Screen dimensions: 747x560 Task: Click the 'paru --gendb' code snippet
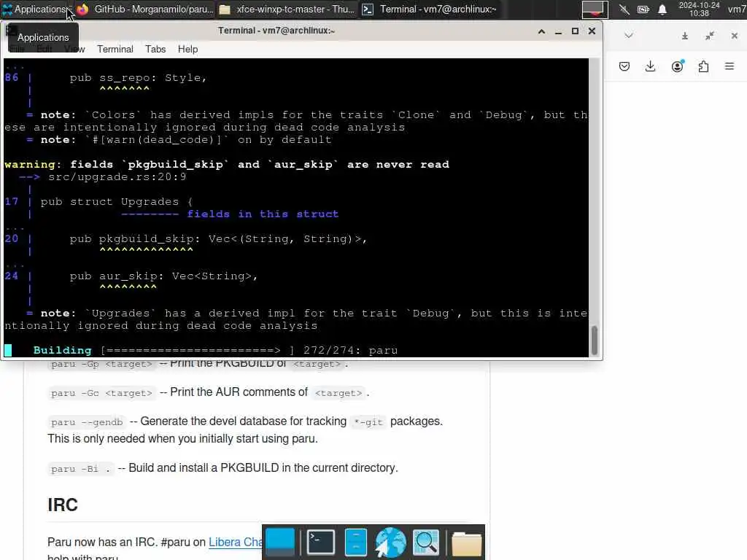[x=88, y=422]
